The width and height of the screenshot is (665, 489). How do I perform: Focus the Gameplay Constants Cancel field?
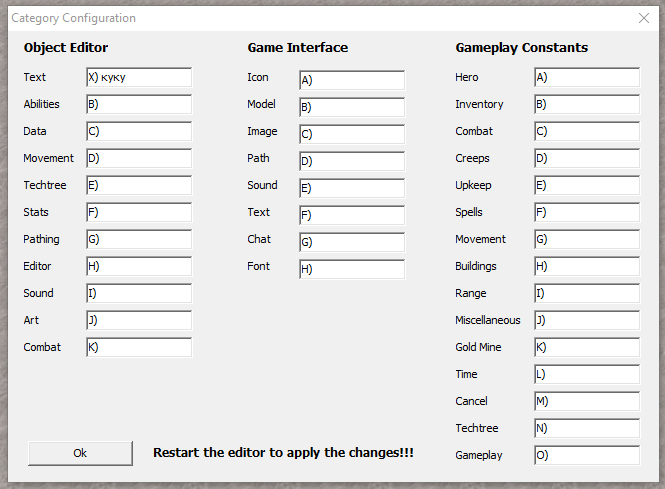click(587, 402)
